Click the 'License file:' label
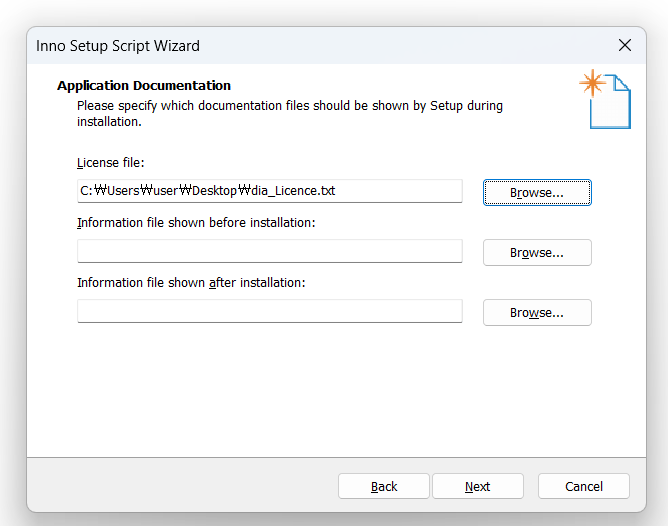Viewport: 668px width, 526px height. pyautogui.click(x=111, y=163)
